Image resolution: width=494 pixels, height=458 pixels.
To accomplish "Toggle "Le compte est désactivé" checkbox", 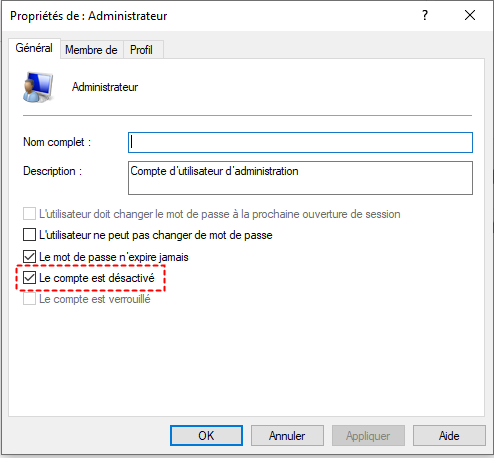I will click(29, 278).
